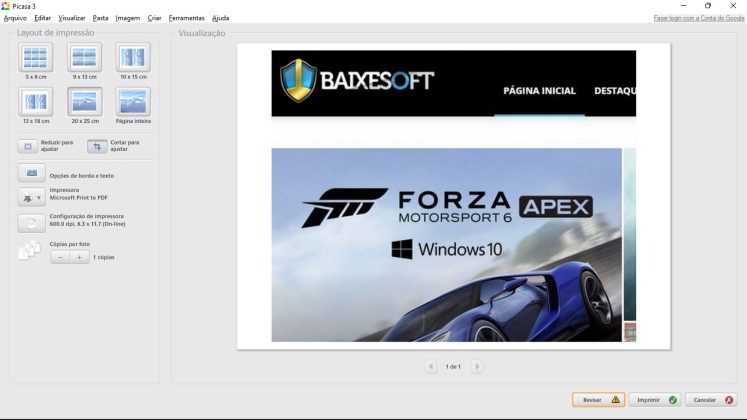This screenshot has height=420, width=747.
Task: Open the Arquivo menu
Action: [x=15, y=18]
